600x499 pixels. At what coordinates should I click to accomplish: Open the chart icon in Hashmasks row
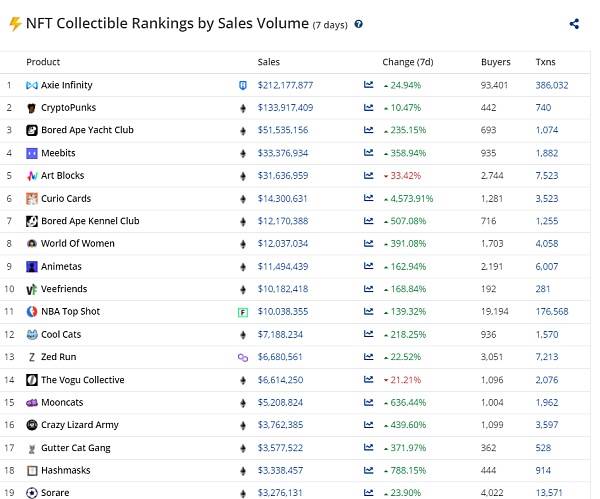point(368,470)
